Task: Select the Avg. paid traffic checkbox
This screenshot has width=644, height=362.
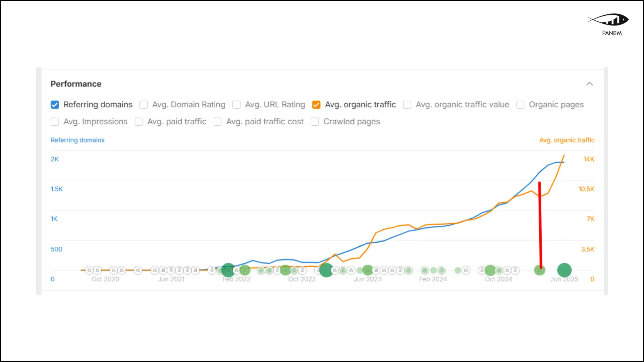Action: (x=139, y=122)
